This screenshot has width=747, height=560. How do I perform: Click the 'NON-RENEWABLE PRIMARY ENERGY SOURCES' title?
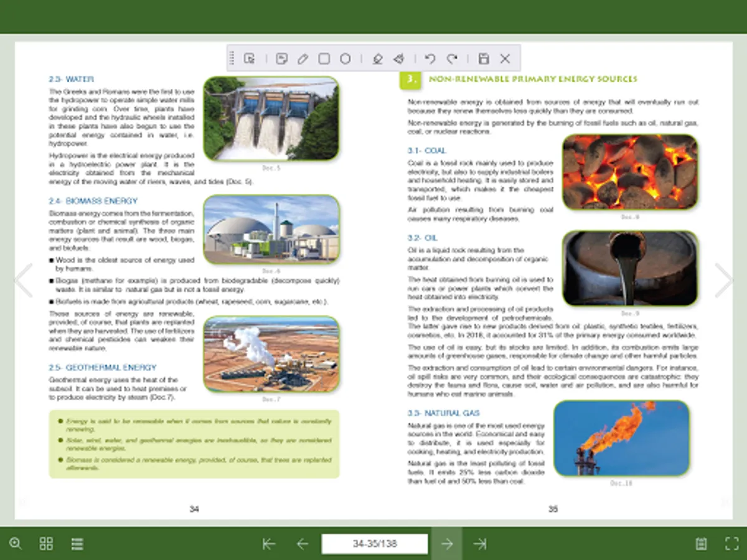pyautogui.click(x=533, y=79)
